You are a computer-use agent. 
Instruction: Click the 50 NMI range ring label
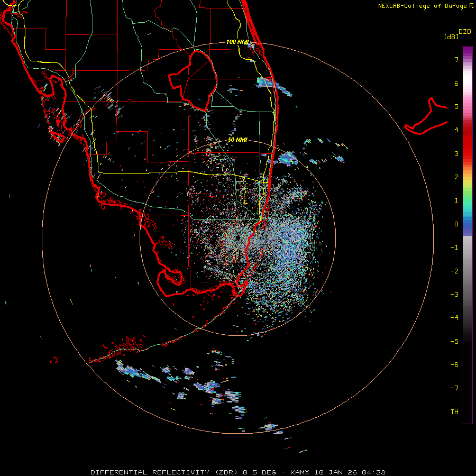click(237, 140)
